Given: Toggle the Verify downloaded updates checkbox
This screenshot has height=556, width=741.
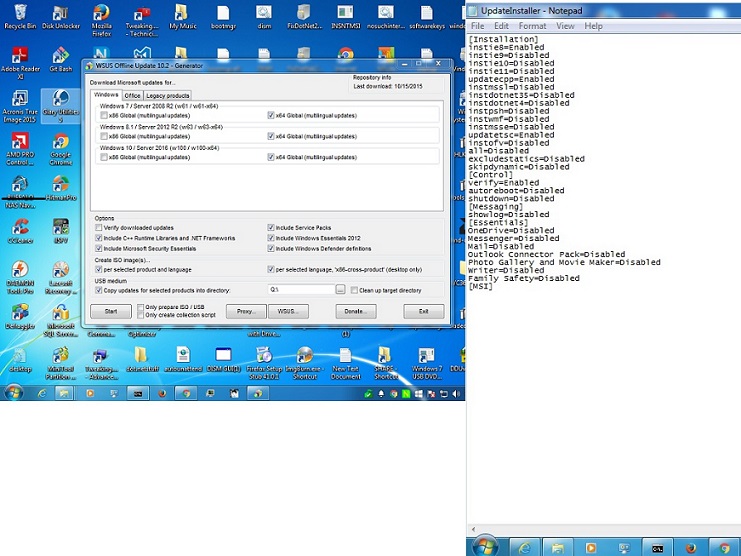Looking at the screenshot, I should 99,228.
